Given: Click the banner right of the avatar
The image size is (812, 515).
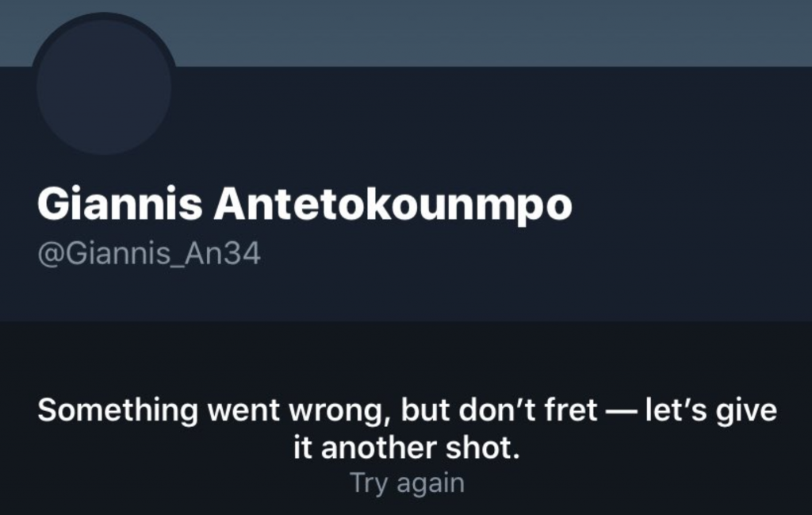Looking at the screenshot, I should (x=492, y=33).
